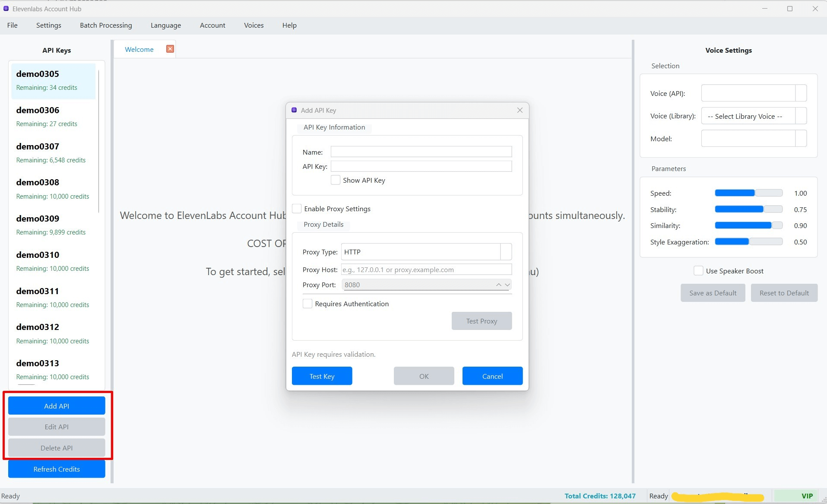Image resolution: width=827 pixels, height=504 pixels.
Task: Open the Settings menu
Action: coord(49,25)
